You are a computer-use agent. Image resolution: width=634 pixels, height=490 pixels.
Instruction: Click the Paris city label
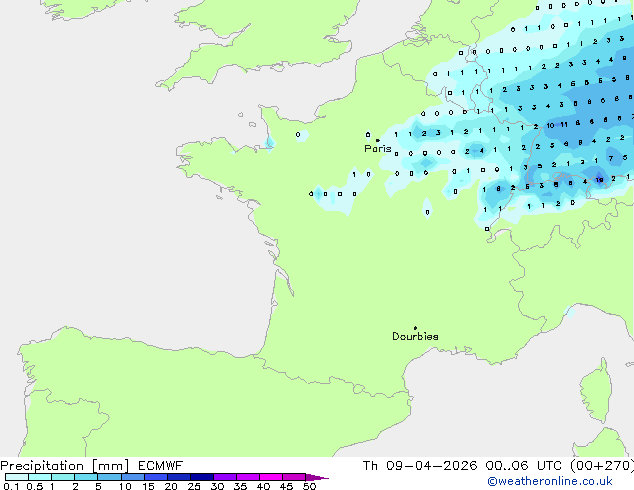point(378,149)
